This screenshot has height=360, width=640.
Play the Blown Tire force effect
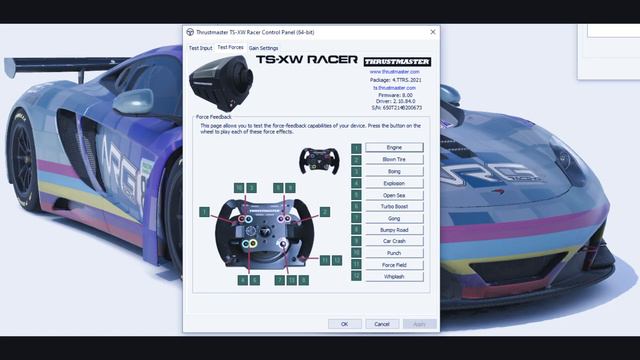(x=394, y=159)
